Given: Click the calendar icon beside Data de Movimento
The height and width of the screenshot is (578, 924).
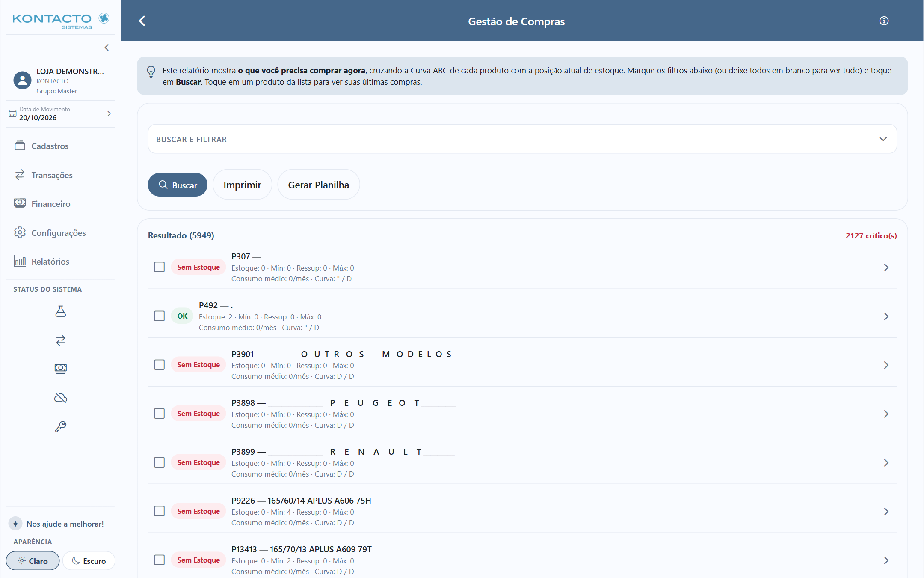Looking at the screenshot, I should point(12,113).
